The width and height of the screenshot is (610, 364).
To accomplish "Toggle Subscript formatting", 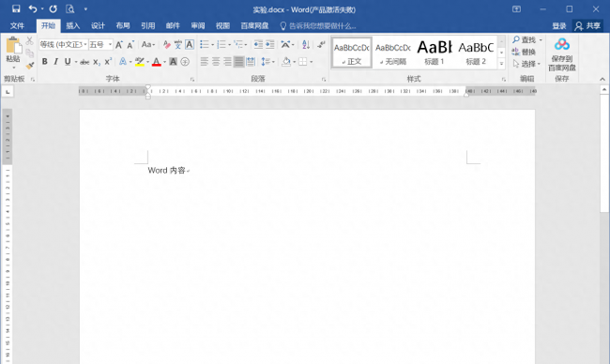I will [97, 62].
